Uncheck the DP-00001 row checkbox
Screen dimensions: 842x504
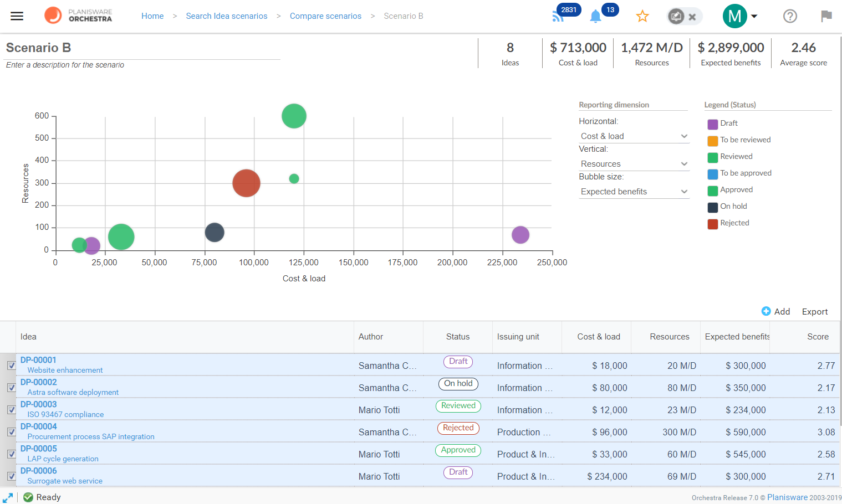pyautogui.click(x=11, y=366)
